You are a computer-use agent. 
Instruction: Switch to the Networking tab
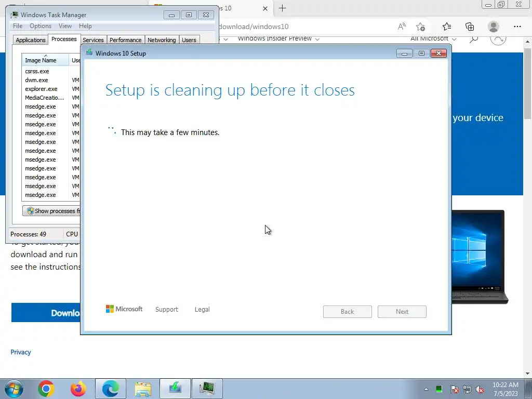[162, 39]
